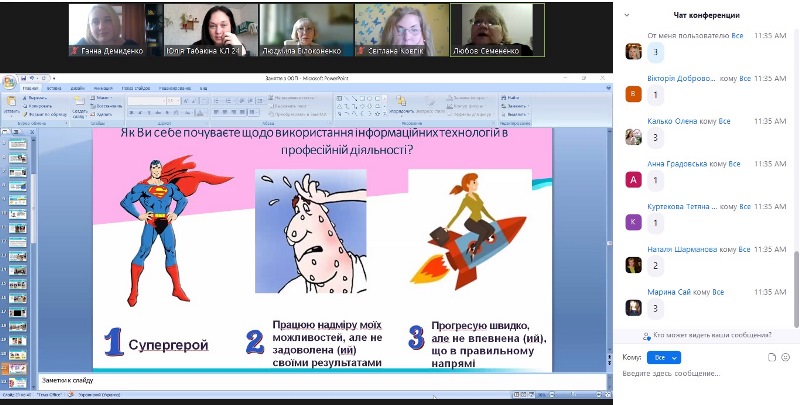This screenshot has height=405, width=800.
Task: Switch to Рецензирование ribbon tab
Action: pos(174,88)
